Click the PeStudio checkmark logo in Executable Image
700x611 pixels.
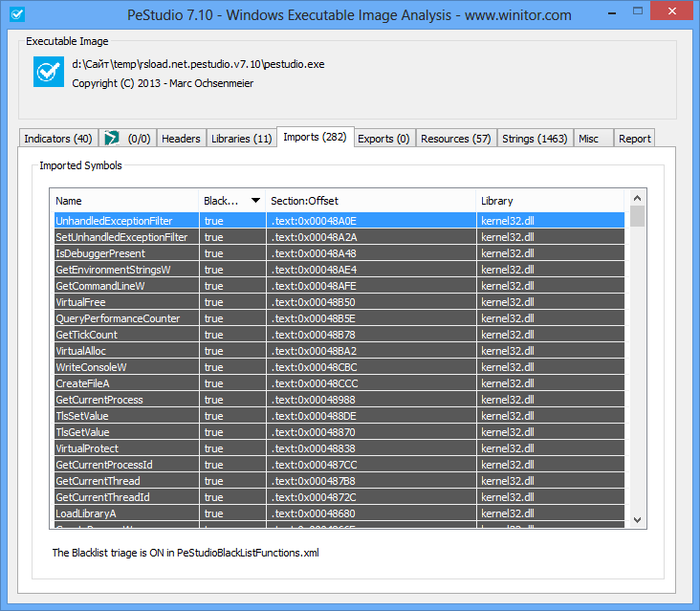(x=49, y=72)
